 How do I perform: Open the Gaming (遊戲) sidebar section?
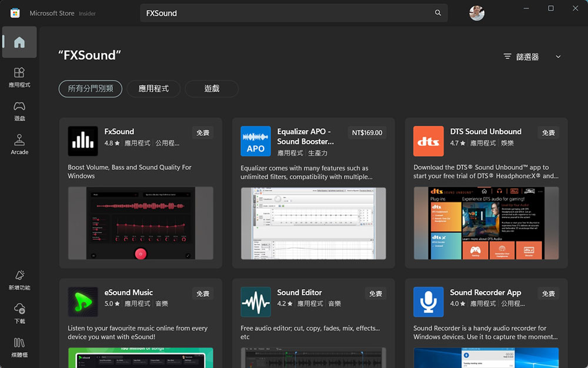tap(19, 110)
